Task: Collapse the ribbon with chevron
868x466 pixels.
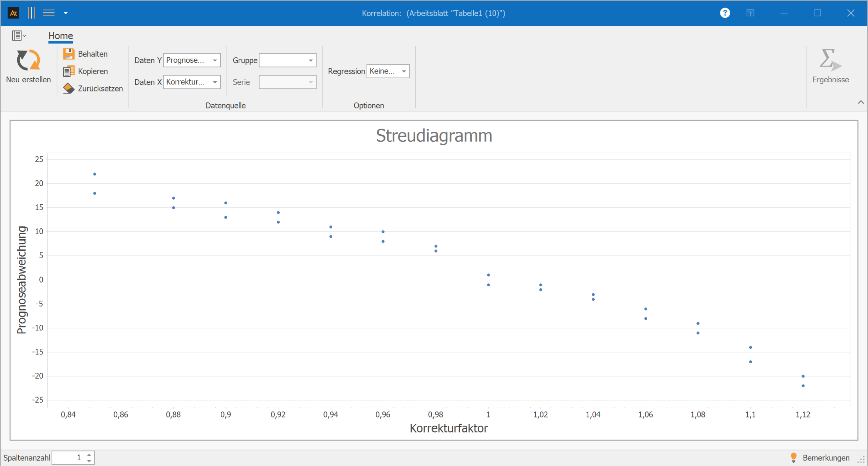Action: pos(861,102)
